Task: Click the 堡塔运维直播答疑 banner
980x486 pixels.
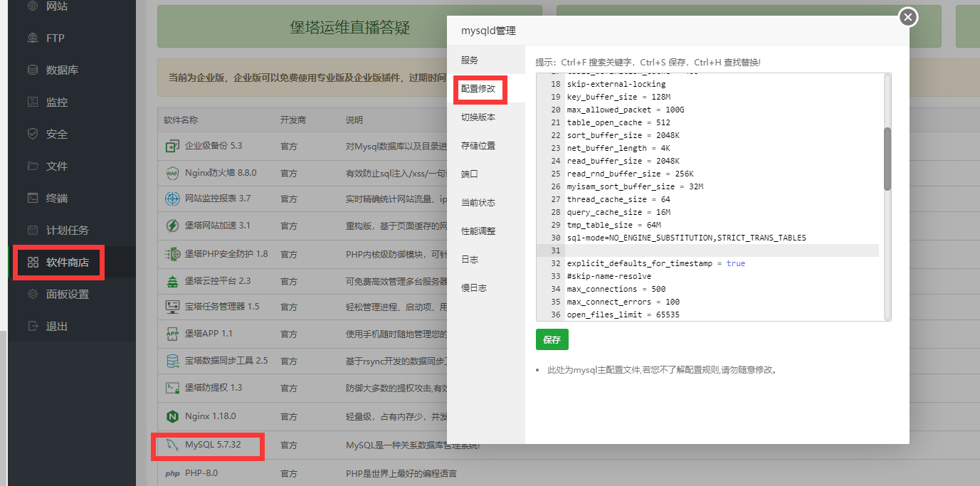Action: pyautogui.click(x=349, y=27)
